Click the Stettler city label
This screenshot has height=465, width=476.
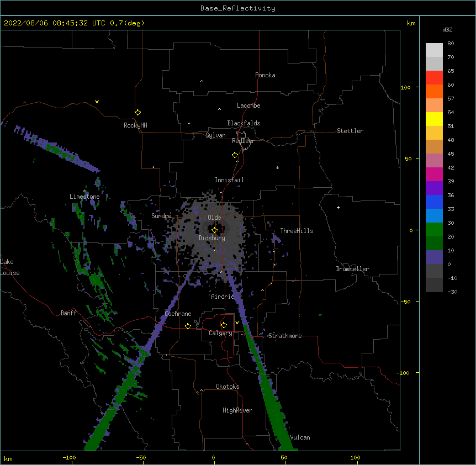(350, 131)
